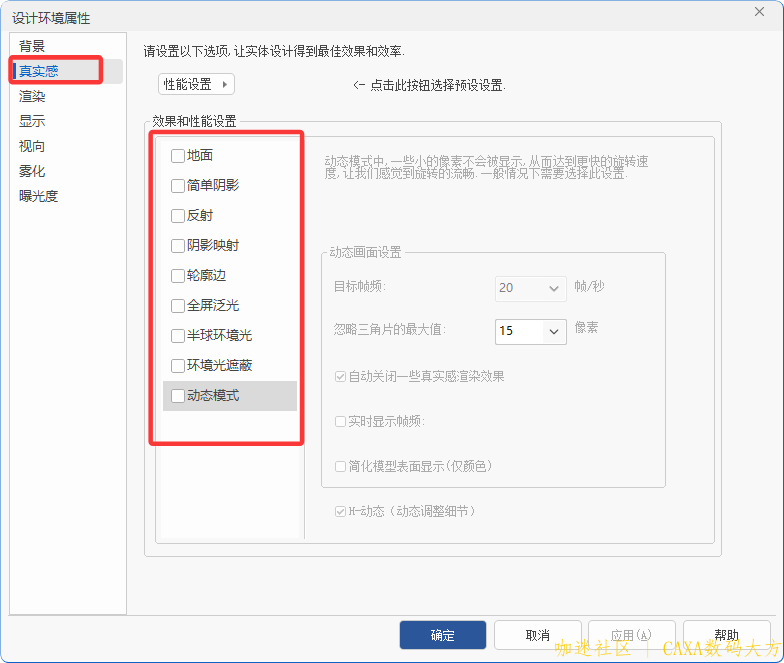Tick the 简单阴影 option
The image size is (784, 663).
178,186
